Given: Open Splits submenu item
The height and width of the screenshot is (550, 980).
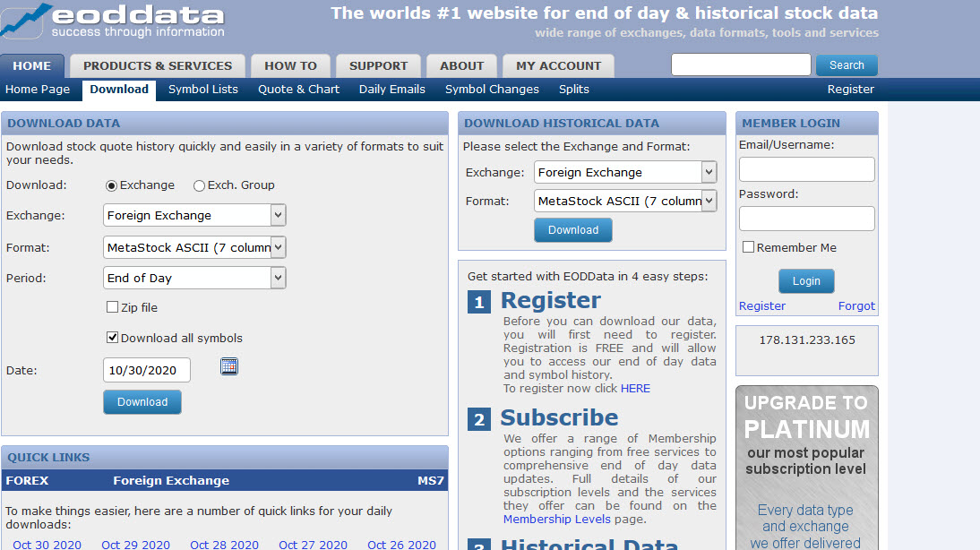Looking at the screenshot, I should pyautogui.click(x=573, y=90).
